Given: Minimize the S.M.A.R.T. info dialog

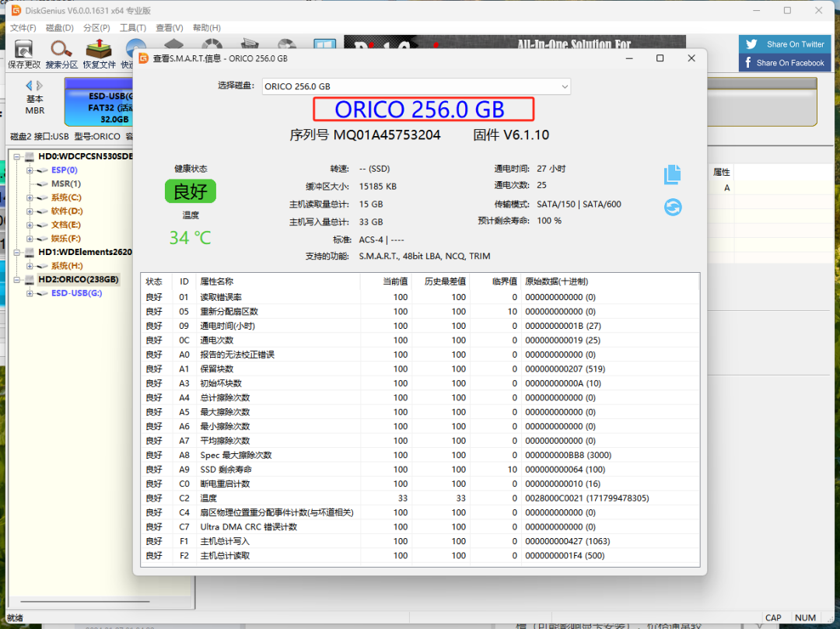Looking at the screenshot, I should (629, 58).
